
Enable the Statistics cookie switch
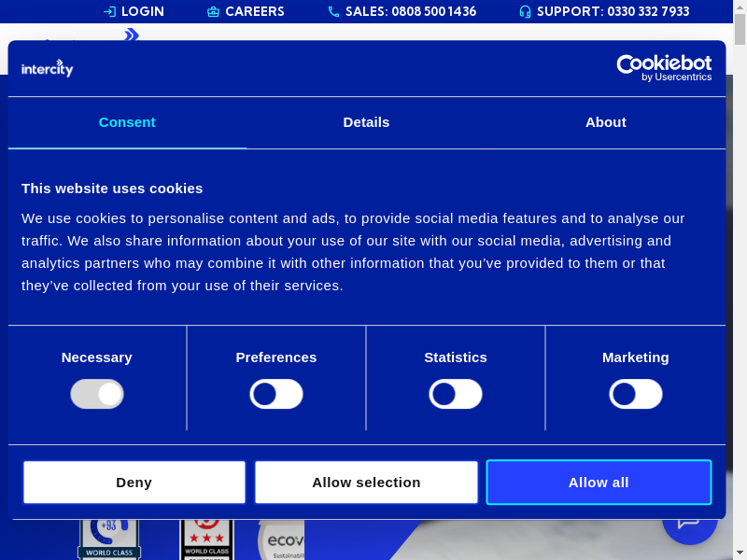[456, 394]
